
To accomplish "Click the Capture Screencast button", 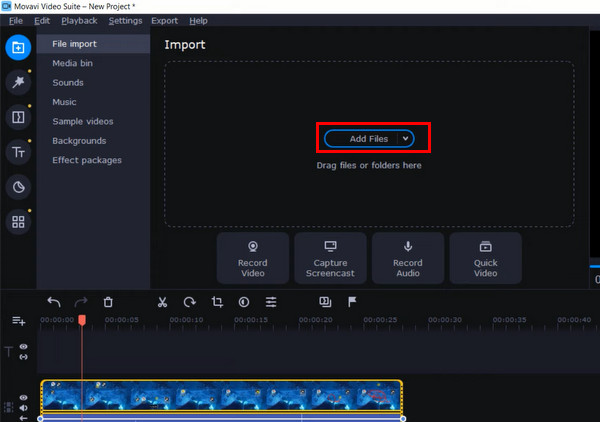I will tap(330, 258).
